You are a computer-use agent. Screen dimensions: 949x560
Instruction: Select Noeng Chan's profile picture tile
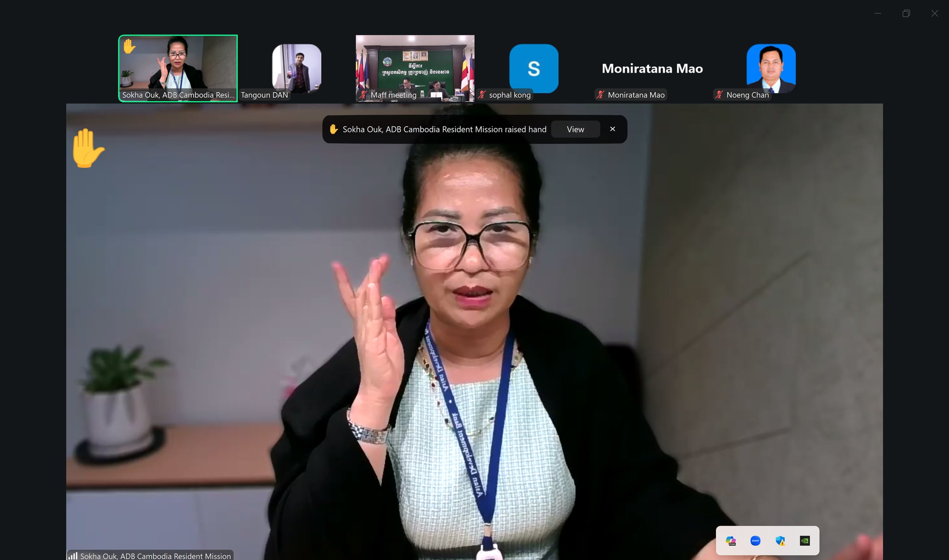coord(771,68)
